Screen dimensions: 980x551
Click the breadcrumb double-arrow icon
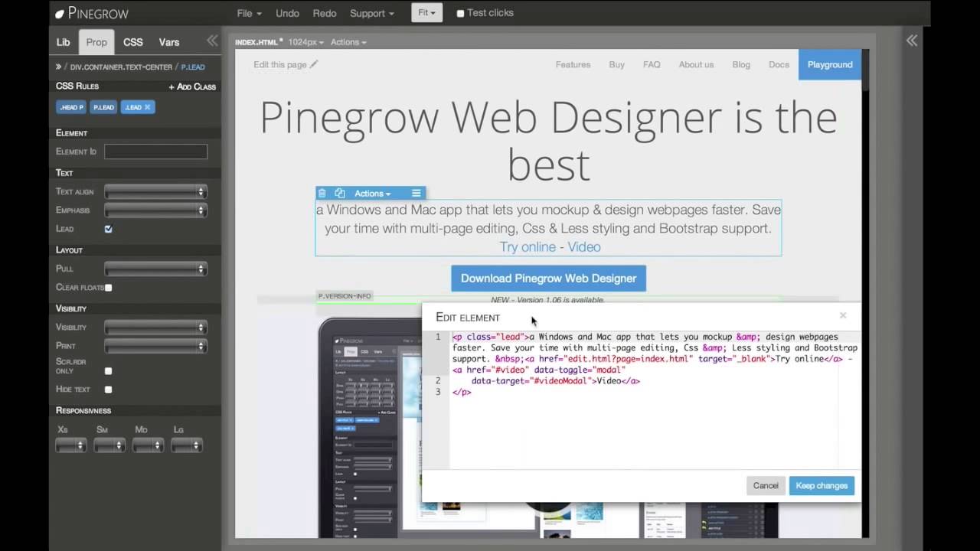click(x=58, y=67)
